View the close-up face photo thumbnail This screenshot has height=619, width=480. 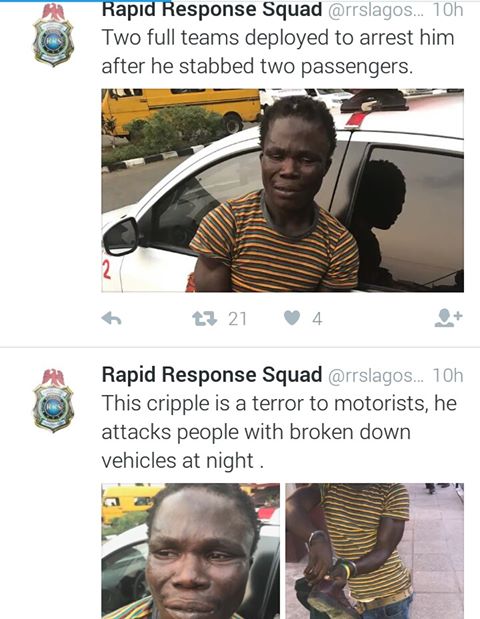[x=191, y=551]
